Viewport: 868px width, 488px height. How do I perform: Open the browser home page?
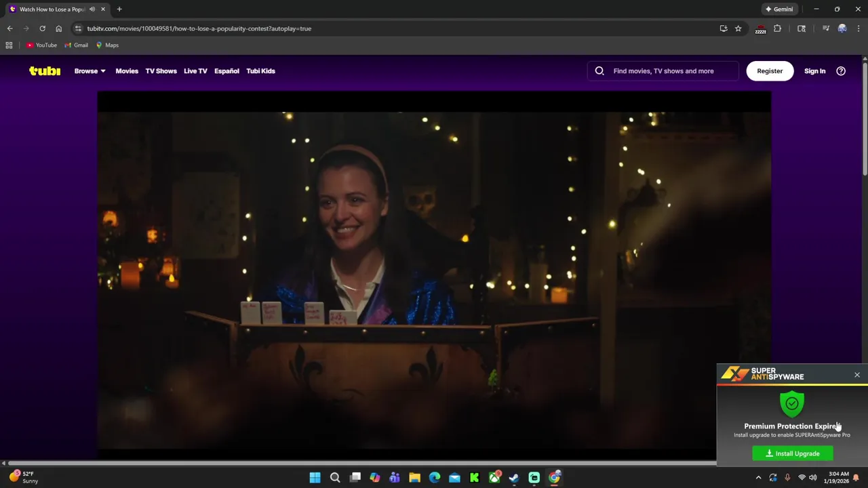(x=58, y=28)
